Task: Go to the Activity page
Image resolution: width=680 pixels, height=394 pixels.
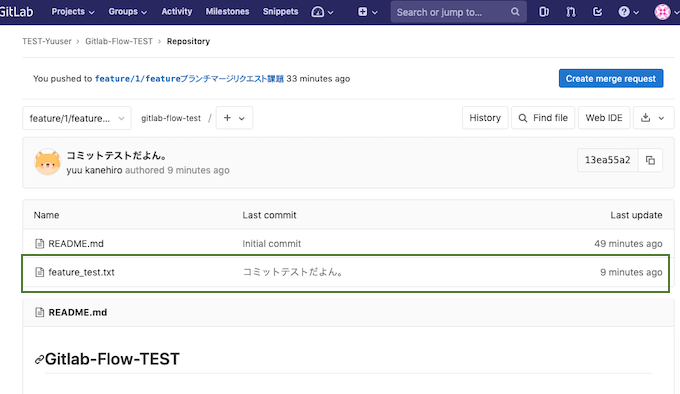Action: point(177,12)
